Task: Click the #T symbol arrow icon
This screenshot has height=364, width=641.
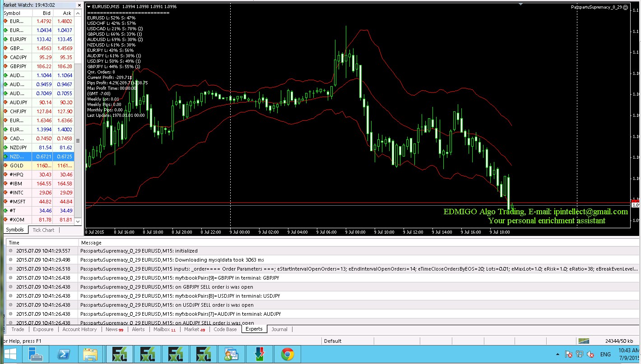Action: pyautogui.click(x=5, y=211)
